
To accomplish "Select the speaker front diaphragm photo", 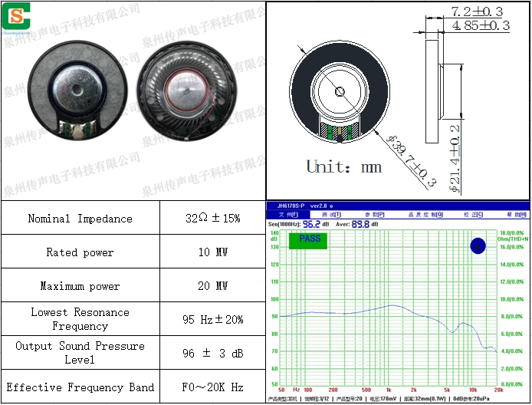I will (187, 91).
